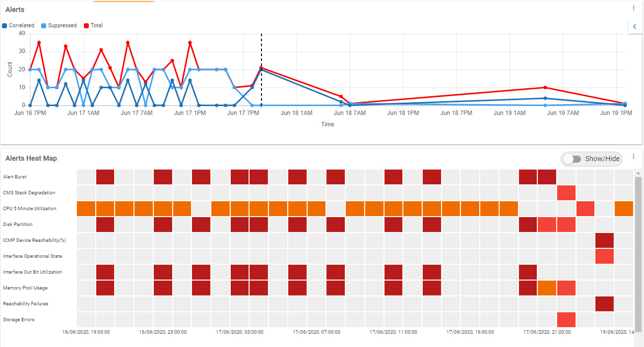644x347 pixels.
Task: Open the Alerts Heat Map three-dot menu
Action: (x=634, y=157)
